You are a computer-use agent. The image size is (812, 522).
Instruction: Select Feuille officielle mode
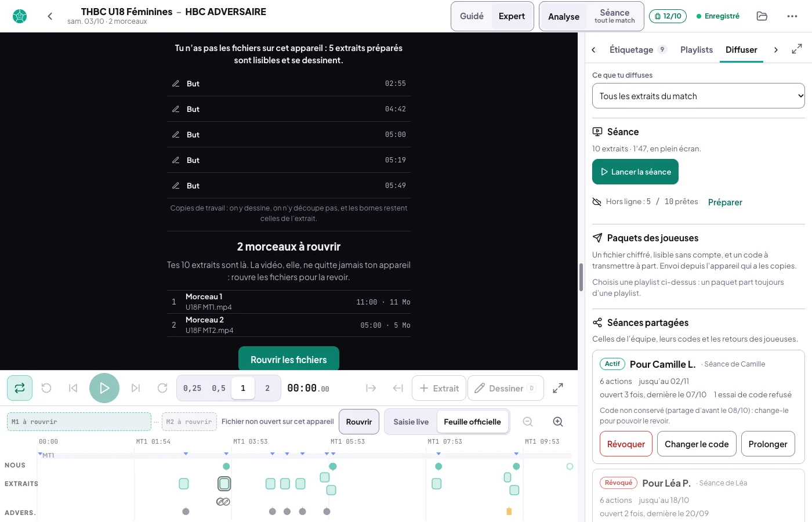click(473, 422)
